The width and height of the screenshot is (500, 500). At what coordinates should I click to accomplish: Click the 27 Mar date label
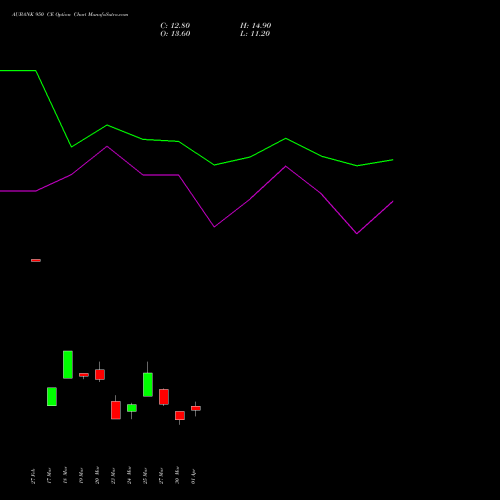click(x=161, y=476)
